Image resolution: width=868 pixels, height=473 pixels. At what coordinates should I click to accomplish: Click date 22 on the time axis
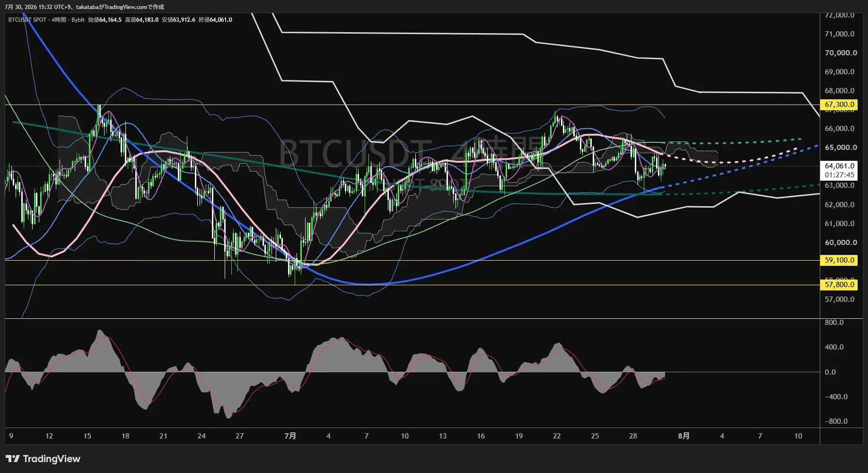pyautogui.click(x=557, y=436)
